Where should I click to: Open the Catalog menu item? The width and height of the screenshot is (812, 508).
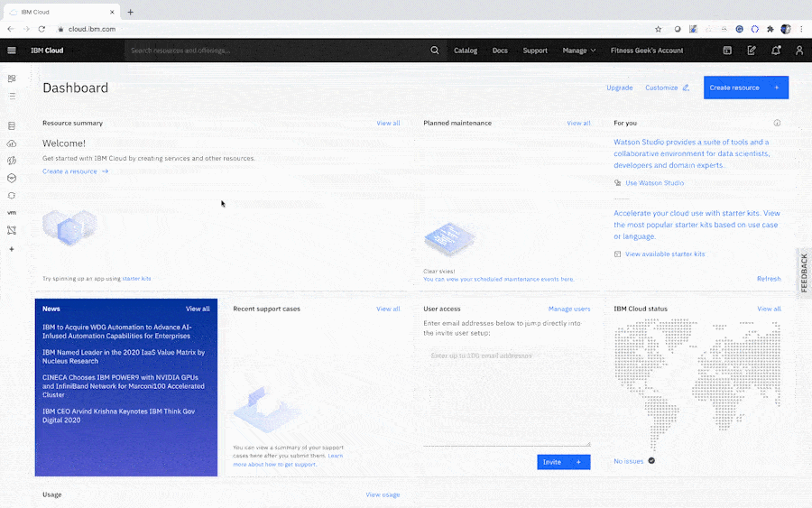(x=466, y=51)
